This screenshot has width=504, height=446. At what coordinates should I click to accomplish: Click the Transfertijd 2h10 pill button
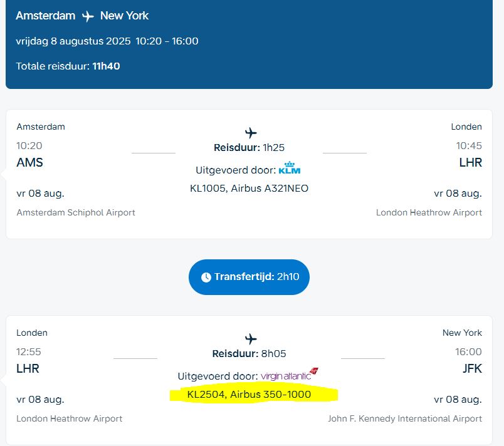coord(249,277)
